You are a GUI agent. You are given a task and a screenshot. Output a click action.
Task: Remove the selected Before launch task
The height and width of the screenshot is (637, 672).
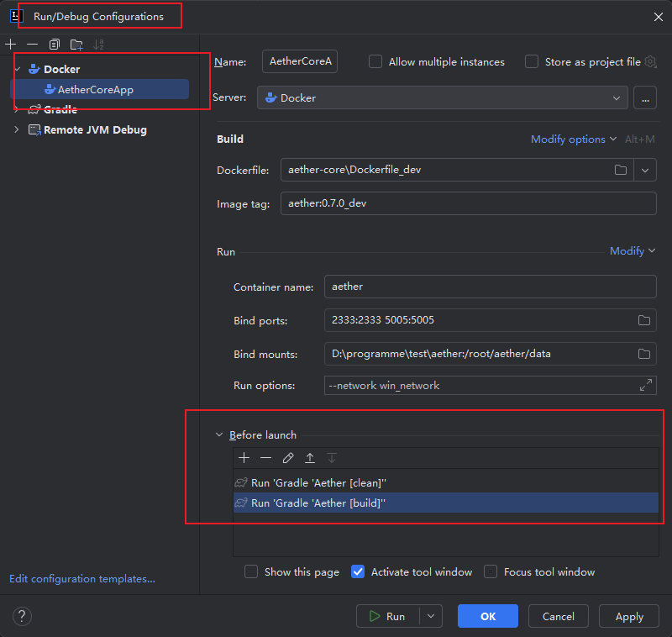coord(265,458)
